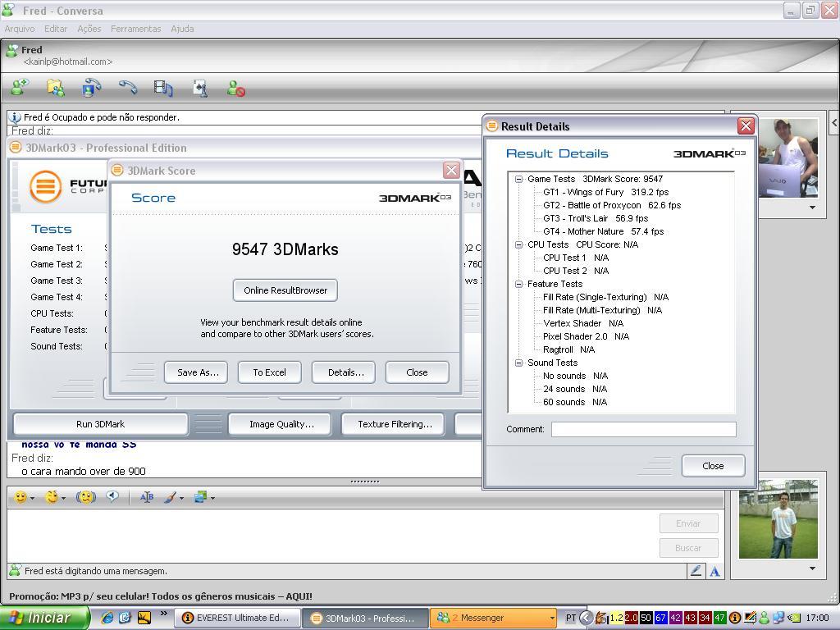The width and height of the screenshot is (840, 630).
Task: Launch the games icon with card and chess piece
Action: coord(200,88)
